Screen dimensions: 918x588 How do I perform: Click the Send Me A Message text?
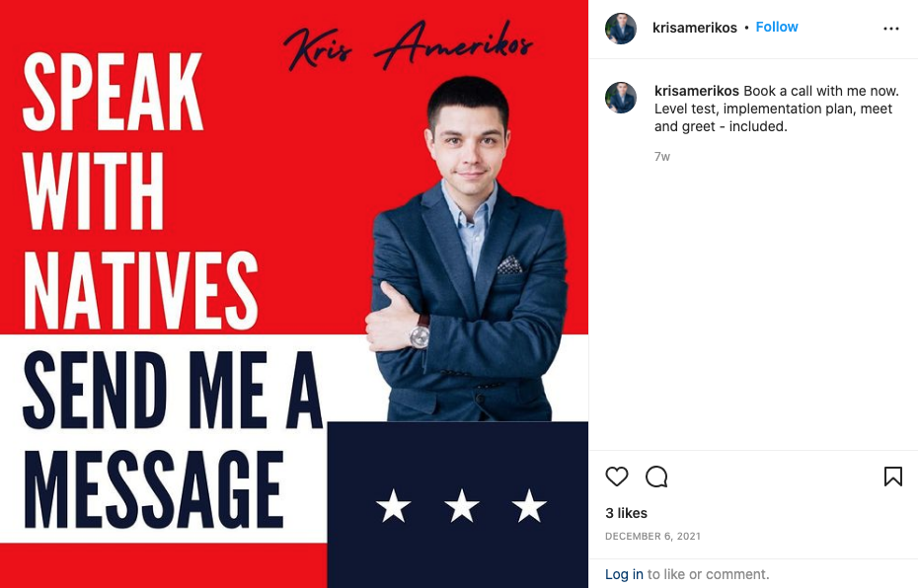point(172,439)
